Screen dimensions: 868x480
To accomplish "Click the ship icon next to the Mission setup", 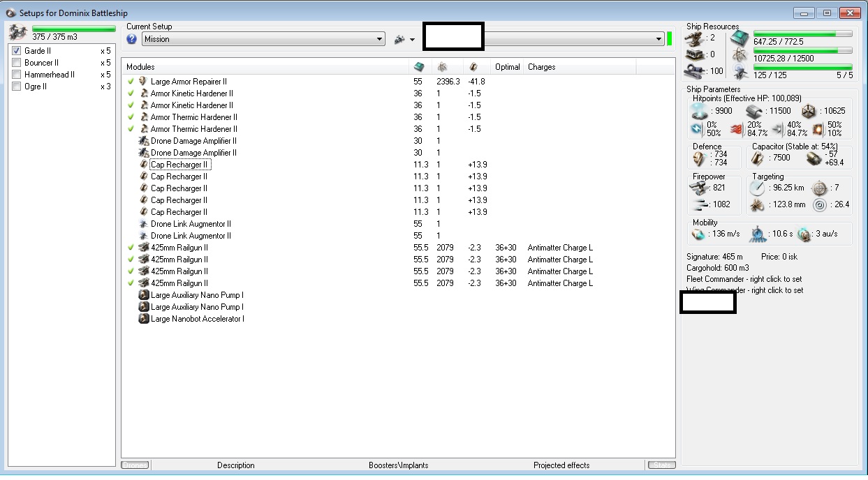I will 399,39.
